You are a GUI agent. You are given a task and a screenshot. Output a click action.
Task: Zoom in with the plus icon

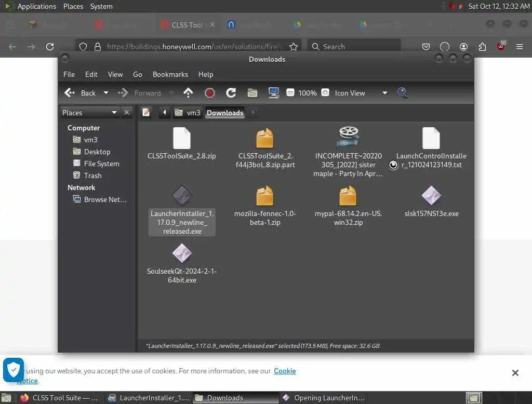[325, 92]
